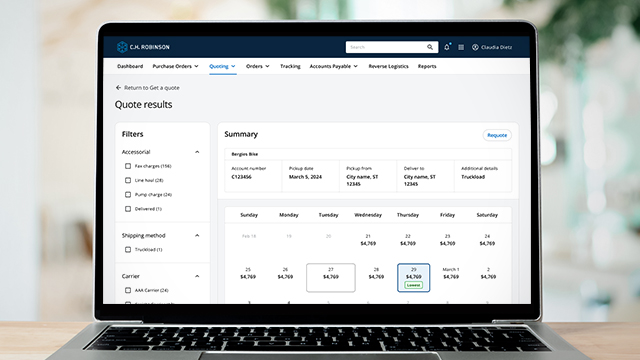Viewport: 640px width, 360px height.
Task: Click the Requote button
Action: [497, 135]
